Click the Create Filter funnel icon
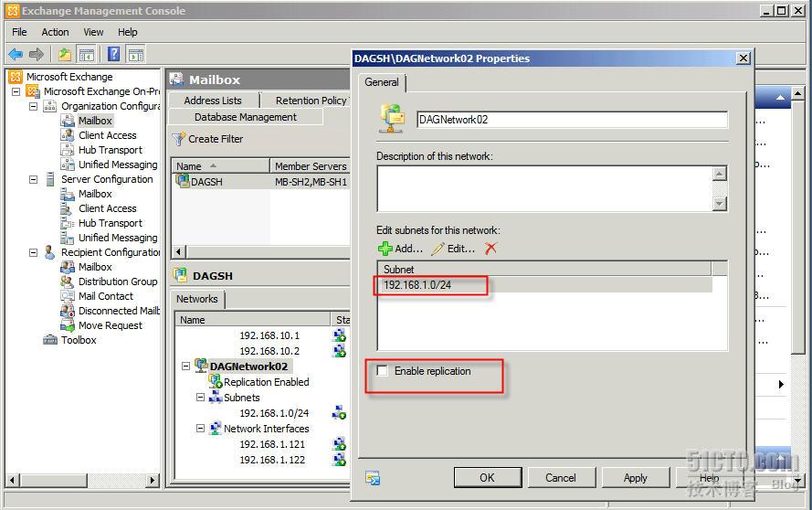The width and height of the screenshot is (812, 510). coord(179,139)
